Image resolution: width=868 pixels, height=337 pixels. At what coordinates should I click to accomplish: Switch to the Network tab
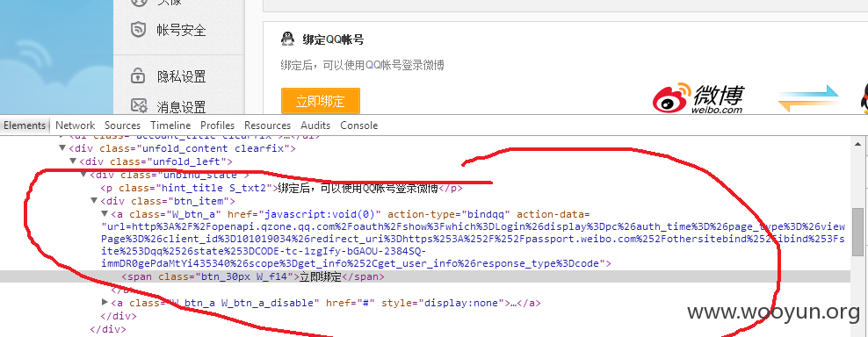pos(76,125)
